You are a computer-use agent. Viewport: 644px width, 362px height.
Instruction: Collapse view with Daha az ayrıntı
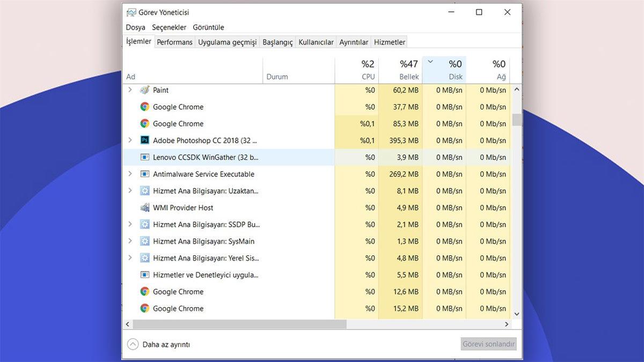click(x=133, y=344)
